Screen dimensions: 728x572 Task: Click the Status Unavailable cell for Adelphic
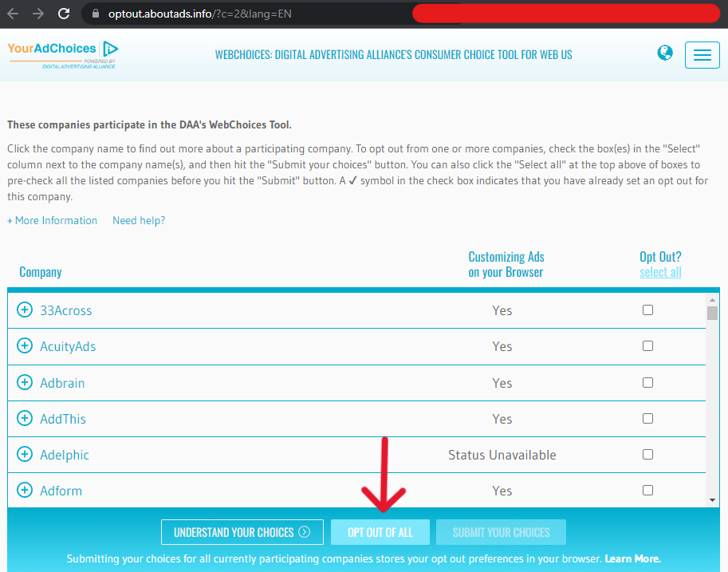coord(502,455)
